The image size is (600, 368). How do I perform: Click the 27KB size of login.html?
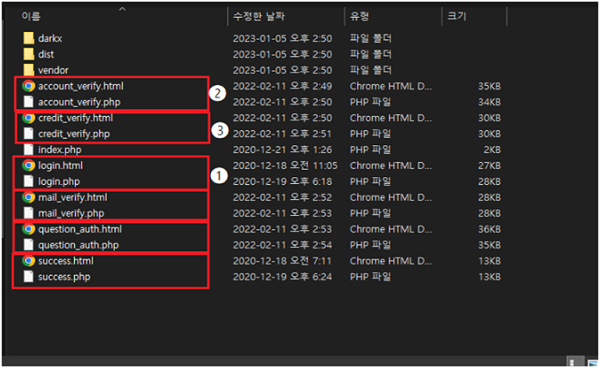pyautogui.click(x=489, y=166)
